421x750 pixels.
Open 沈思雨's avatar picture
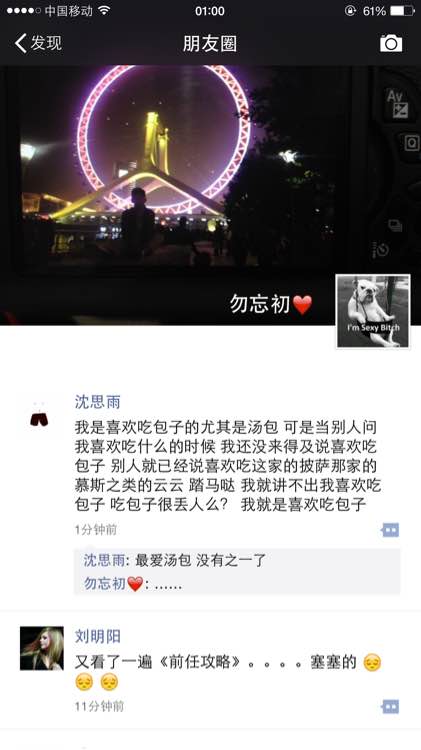39,416
